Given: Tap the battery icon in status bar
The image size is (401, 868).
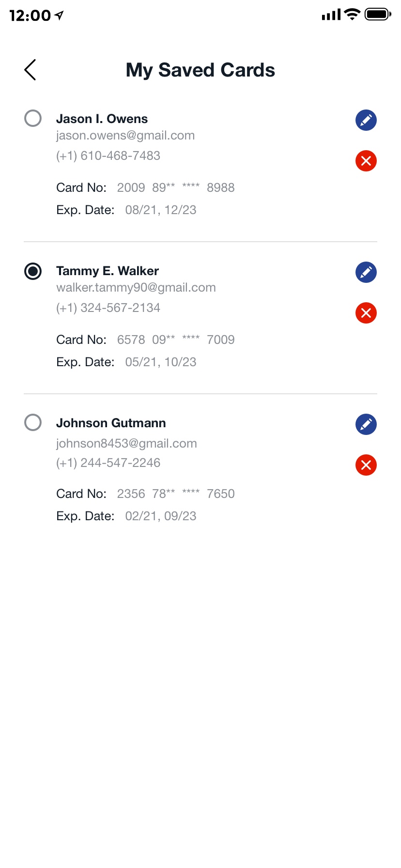Looking at the screenshot, I should [x=377, y=15].
